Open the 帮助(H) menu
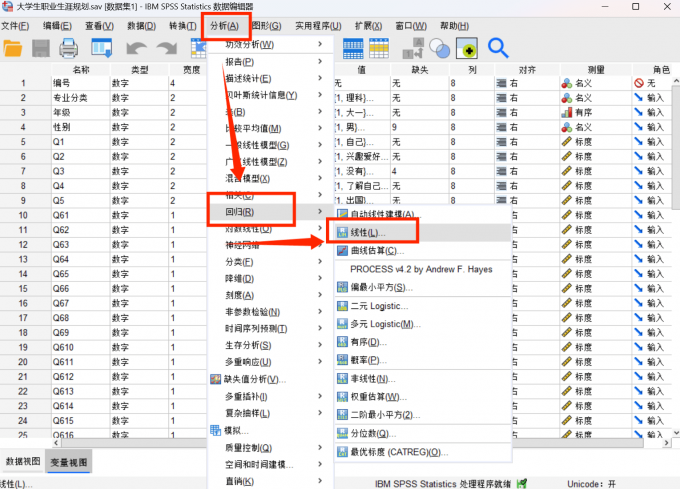Screen dimensions: 680x489 454,26
